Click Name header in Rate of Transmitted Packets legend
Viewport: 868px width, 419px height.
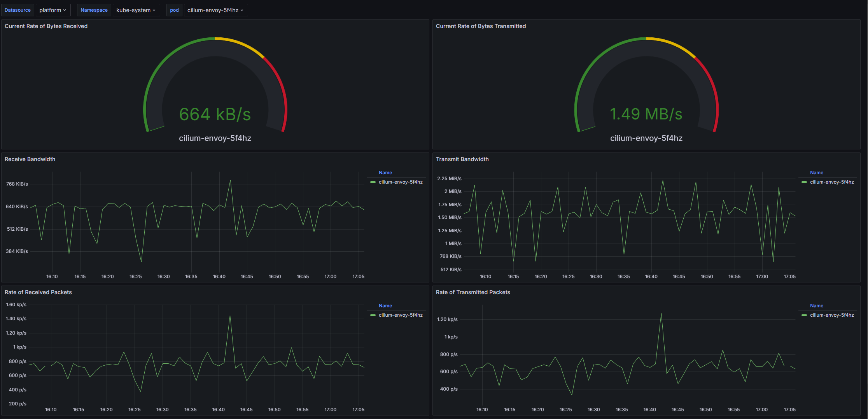(817, 306)
